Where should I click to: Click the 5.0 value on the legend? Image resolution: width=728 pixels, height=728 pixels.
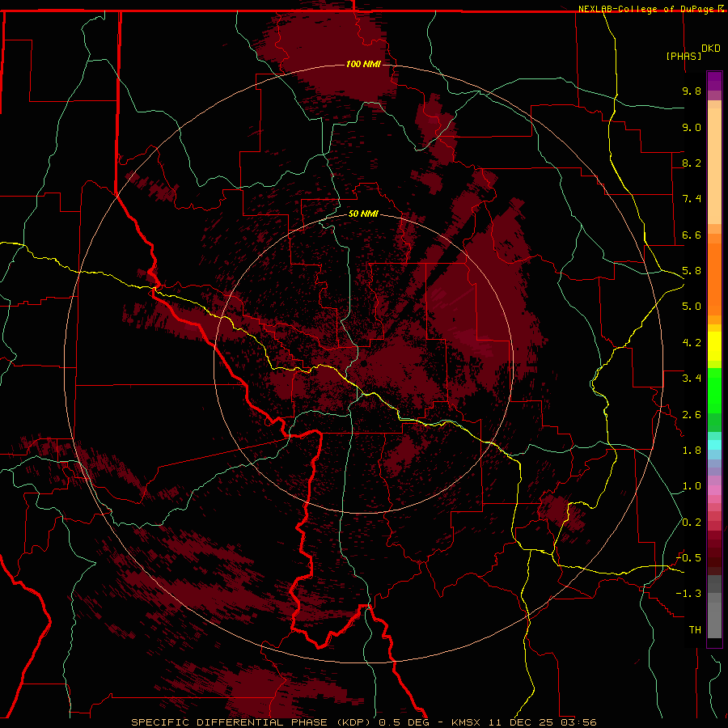[692, 307]
